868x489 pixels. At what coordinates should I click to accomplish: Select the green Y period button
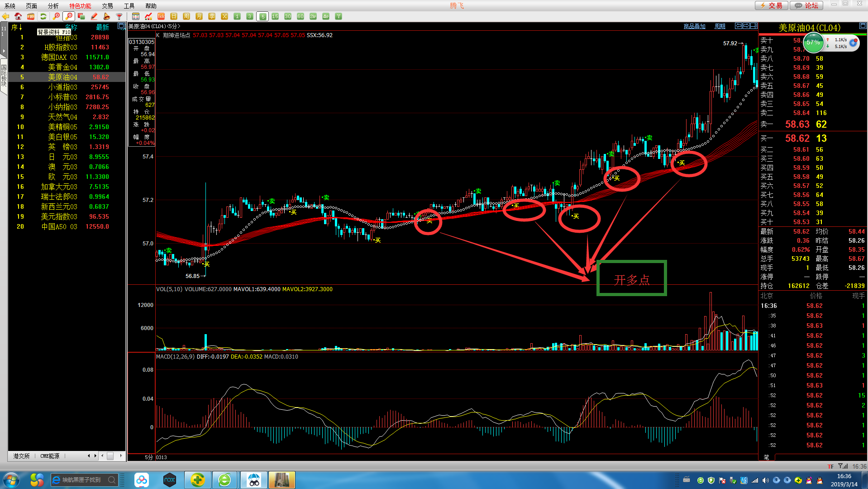click(339, 16)
